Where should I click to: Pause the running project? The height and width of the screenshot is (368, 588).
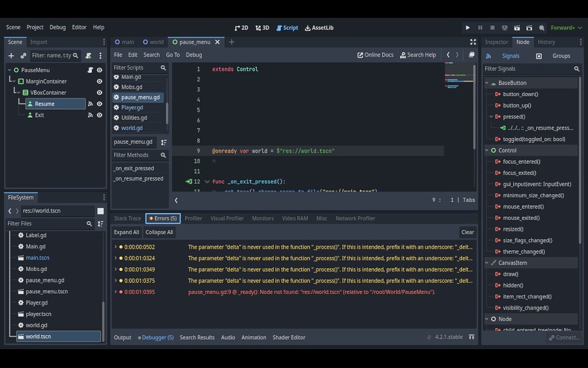click(x=480, y=27)
